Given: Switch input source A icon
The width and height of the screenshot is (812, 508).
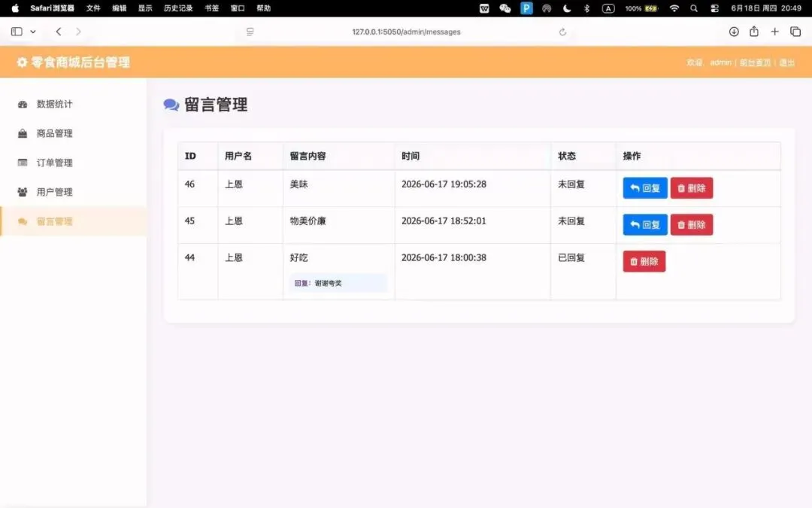Looking at the screenshot, I should [x=608, y=8].
